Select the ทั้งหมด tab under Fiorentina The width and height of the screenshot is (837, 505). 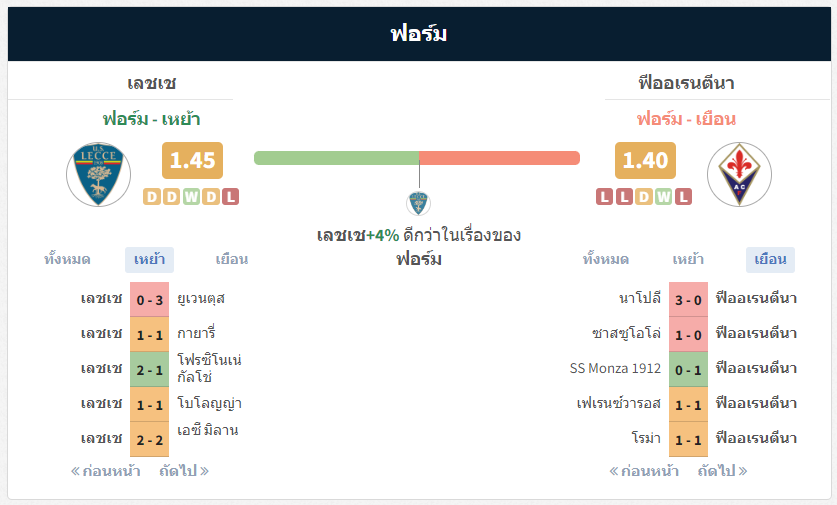coord(605,260)
